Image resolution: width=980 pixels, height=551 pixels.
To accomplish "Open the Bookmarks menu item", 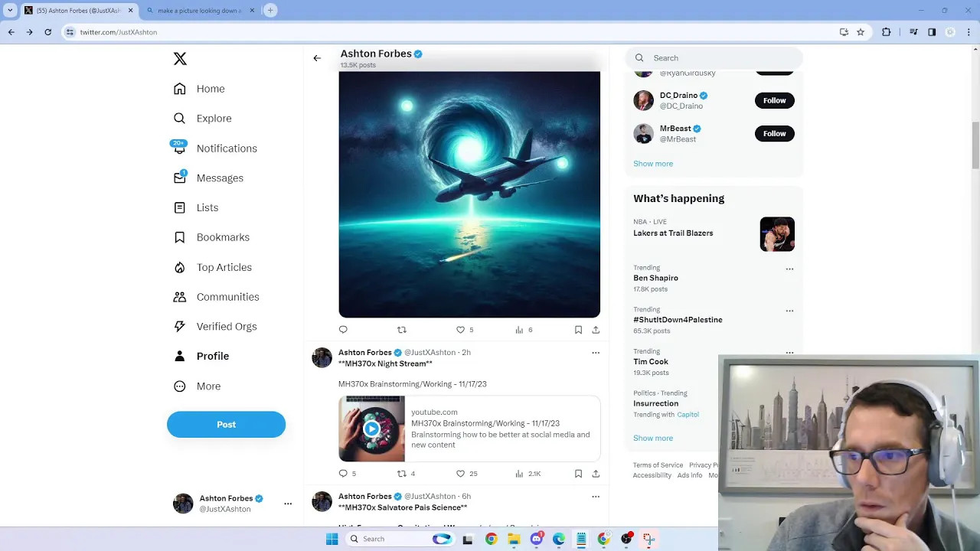I will tap(222, 237).
